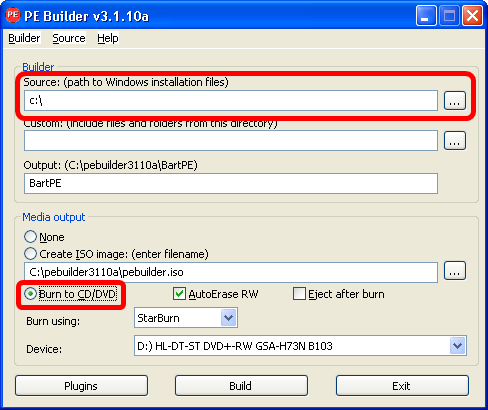
Task: Maximize the PE Builder window
Action: (449, 15)
